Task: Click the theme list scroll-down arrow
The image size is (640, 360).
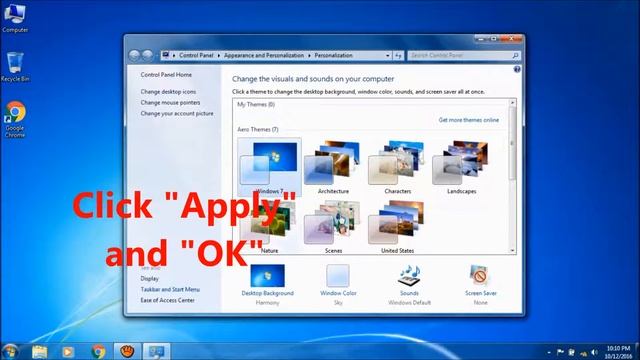Action: 512,250
